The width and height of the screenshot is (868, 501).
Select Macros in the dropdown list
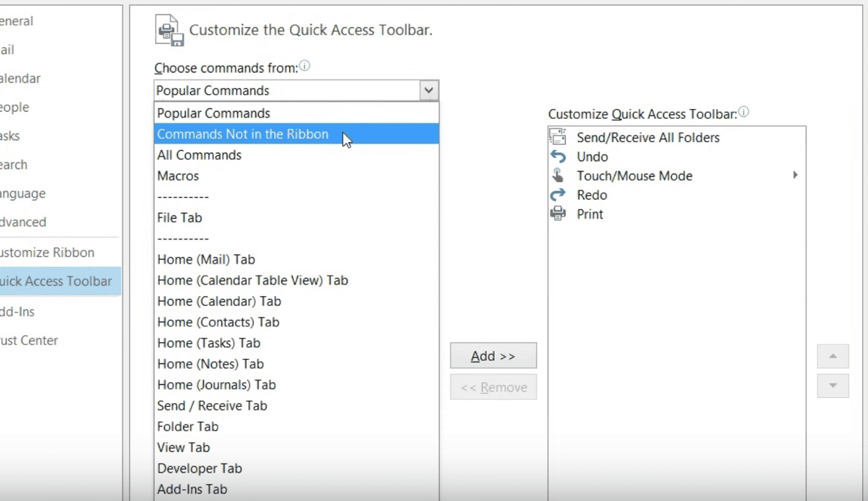178,176
